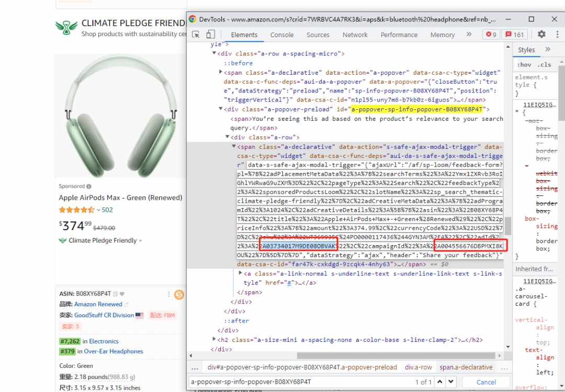Click the green AirPods Max product image
The height and width of the screenshot is (392, 565).
121,117
